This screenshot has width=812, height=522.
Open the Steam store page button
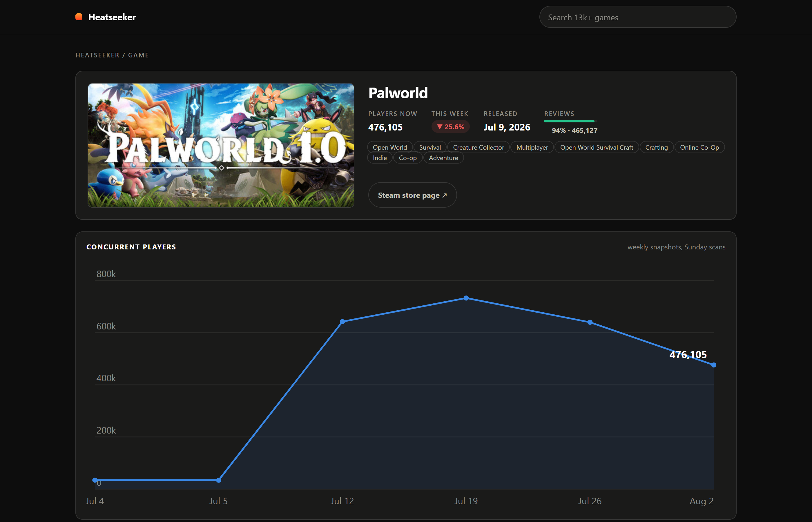click(412, 195)
